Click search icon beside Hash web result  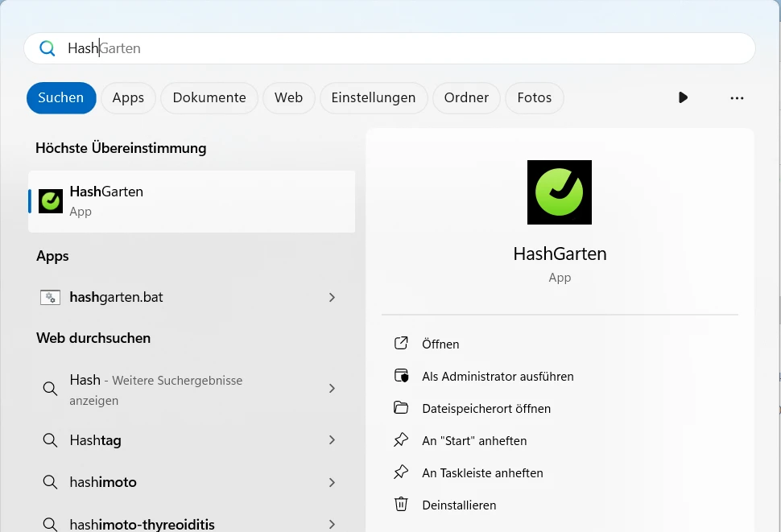[50, 389]
